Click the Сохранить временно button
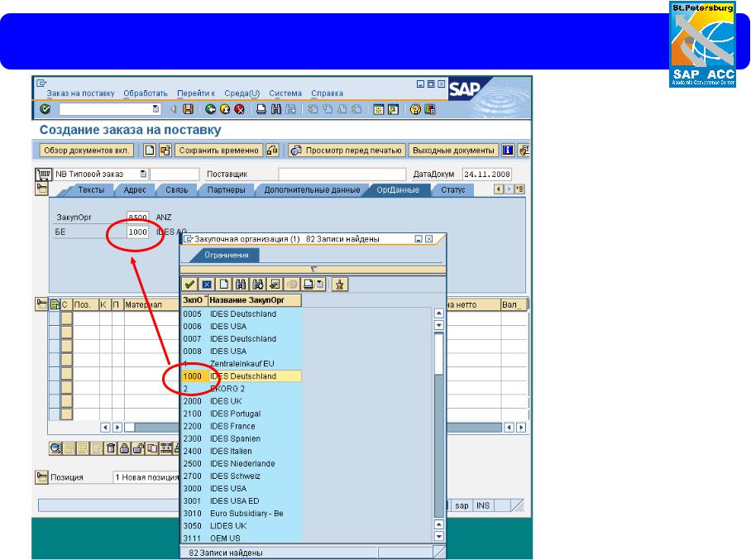Image resolution: width=751 pixels, height=560 pixels. pyautogui.click(x=218, y=151)
